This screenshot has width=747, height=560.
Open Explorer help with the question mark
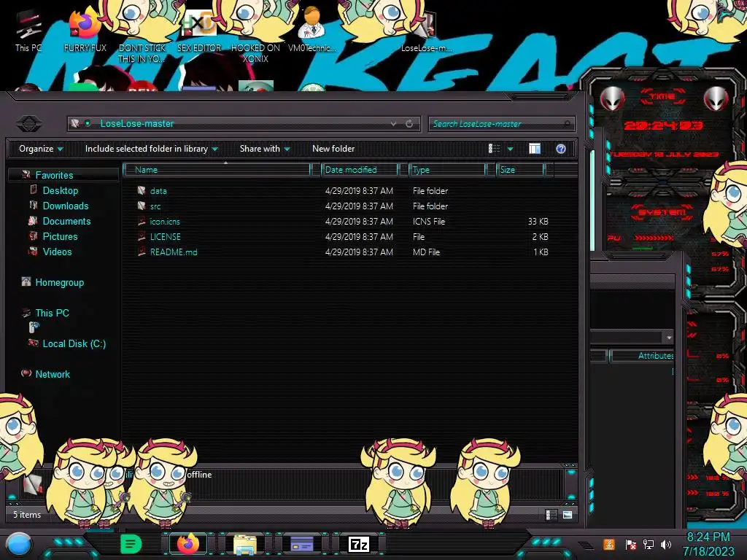(561, 149)
